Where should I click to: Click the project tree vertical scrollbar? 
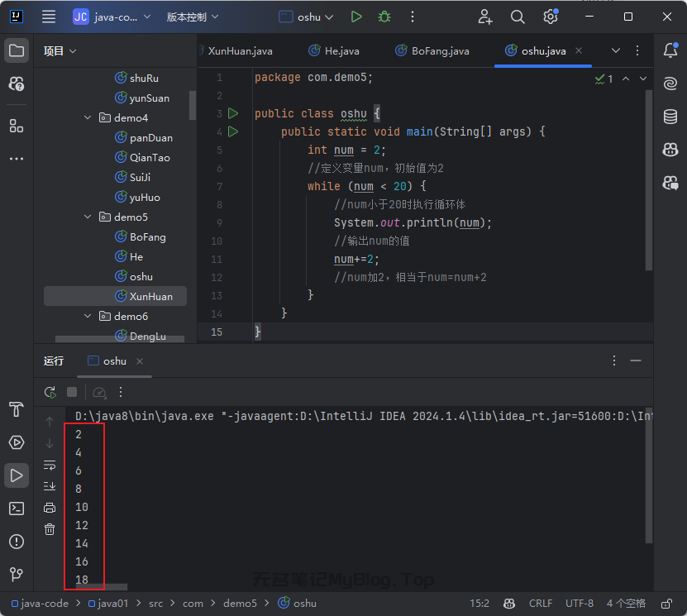193,105
